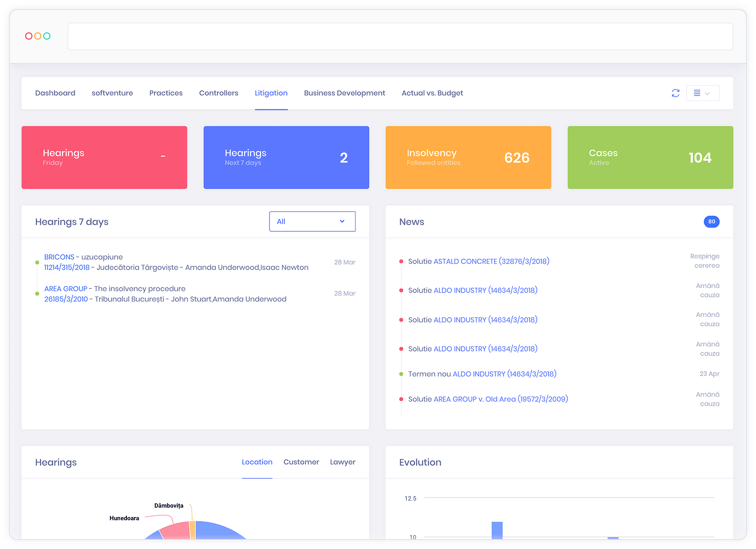
Task: Click the 28 Mar date beside BRICONS
Action: coord(345,262)
